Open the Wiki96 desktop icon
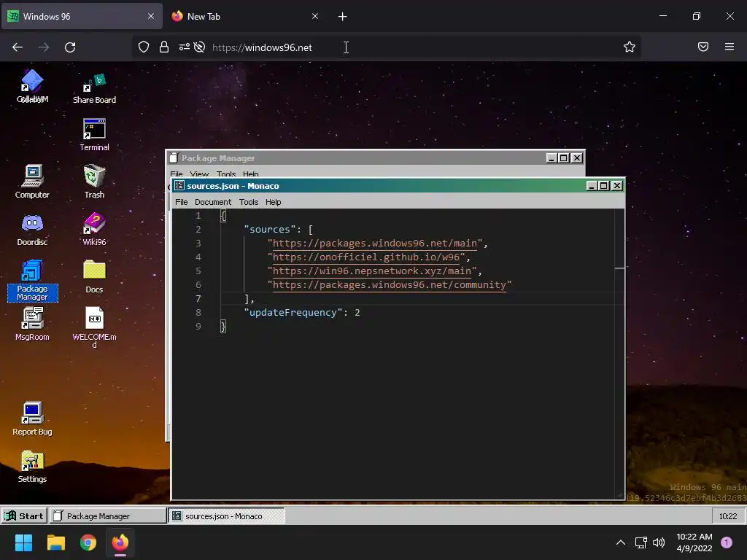The image size is (747, 560). point(94,229)
